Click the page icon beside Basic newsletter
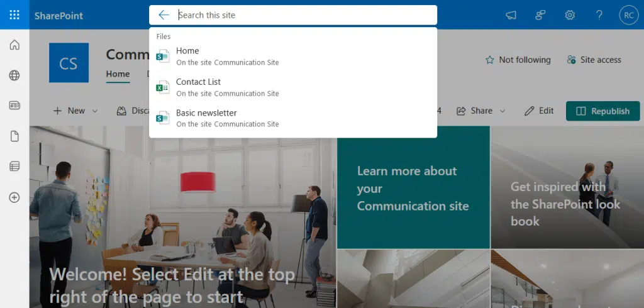The height and width of the screenshot is (308, 644). 163,118
